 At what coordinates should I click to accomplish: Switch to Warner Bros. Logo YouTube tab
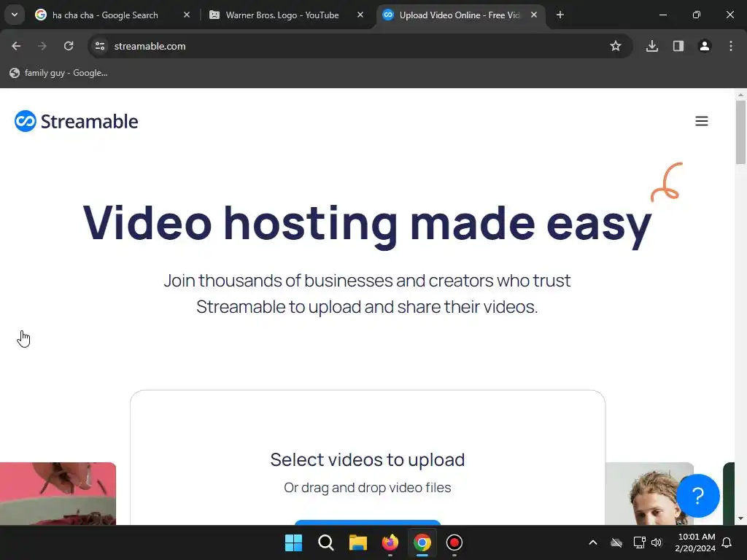point(286,15)
